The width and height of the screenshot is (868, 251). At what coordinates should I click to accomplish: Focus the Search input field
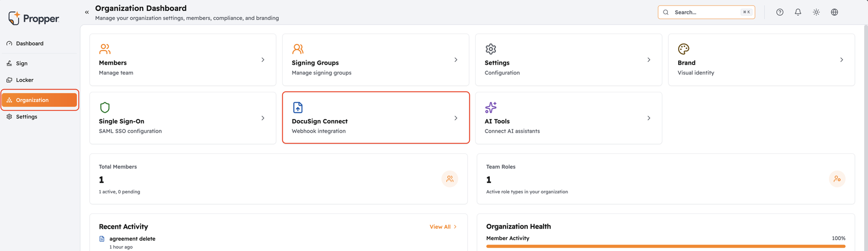[x=706, y=12]
